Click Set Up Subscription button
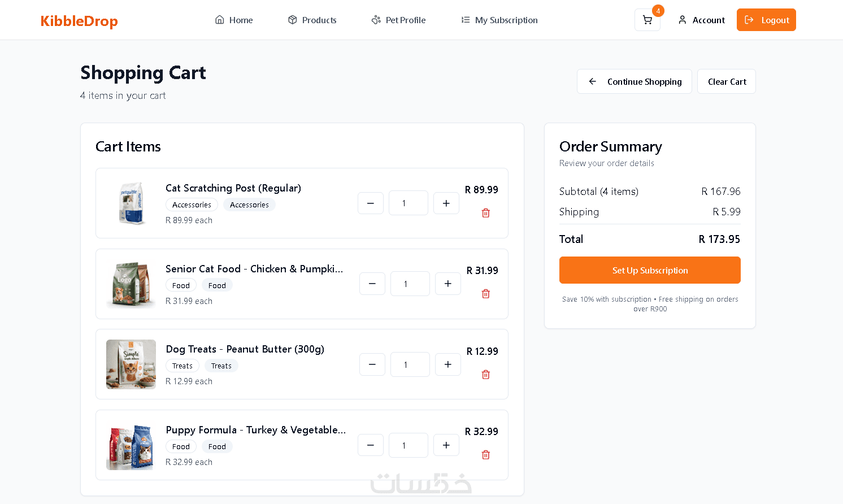The width and height of the screenshot is (843, 504). [650, 270]
